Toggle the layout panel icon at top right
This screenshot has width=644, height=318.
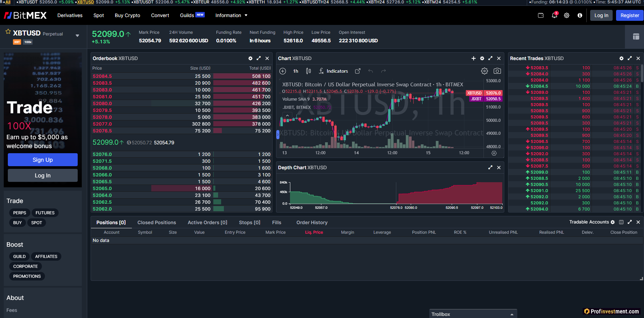(x=636, y=37)
